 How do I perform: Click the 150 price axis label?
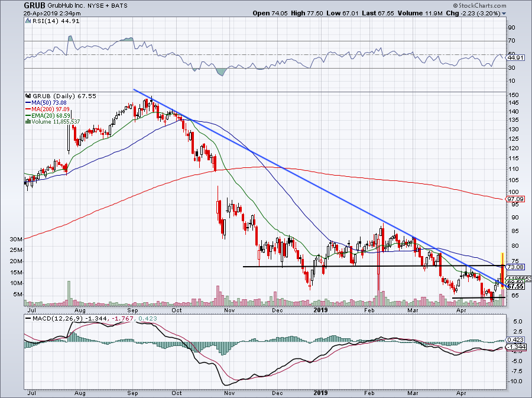[x=513, y=95]
